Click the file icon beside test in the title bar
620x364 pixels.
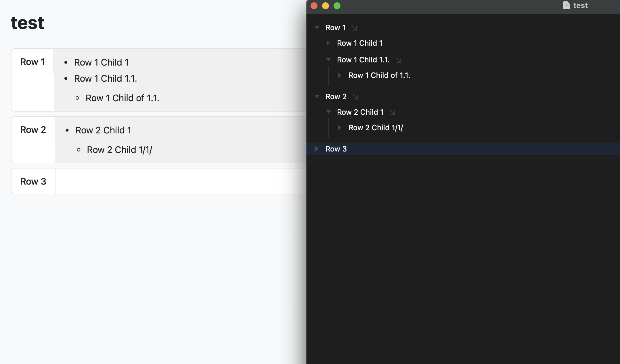pos(566,5)
